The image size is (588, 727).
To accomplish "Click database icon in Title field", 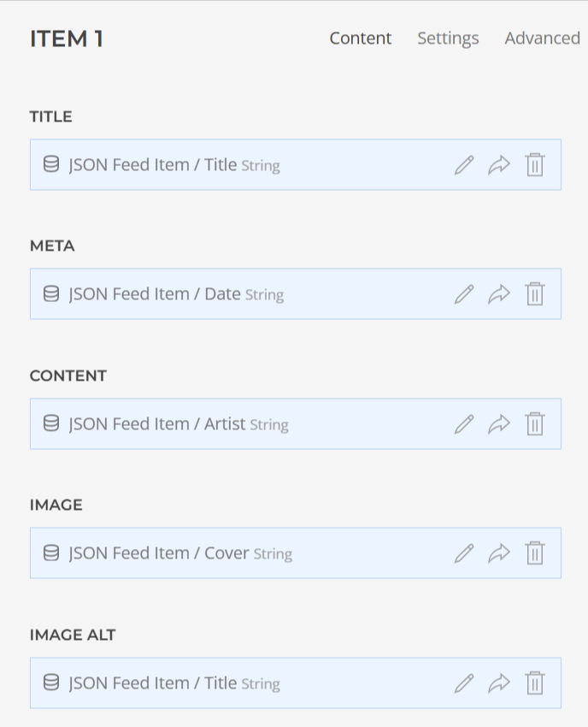I will click(x=51, y=165).
